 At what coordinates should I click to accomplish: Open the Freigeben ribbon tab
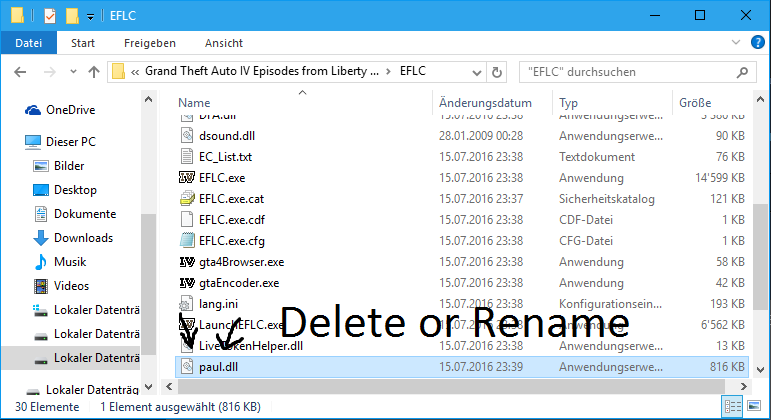click(150, 43)
